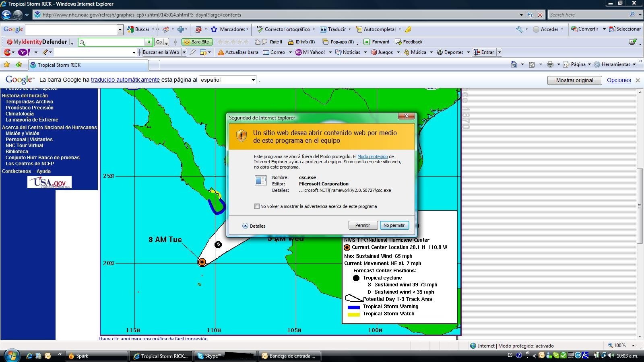
Task: Click the Feedback toolbar button
Action: pos(409,42)
